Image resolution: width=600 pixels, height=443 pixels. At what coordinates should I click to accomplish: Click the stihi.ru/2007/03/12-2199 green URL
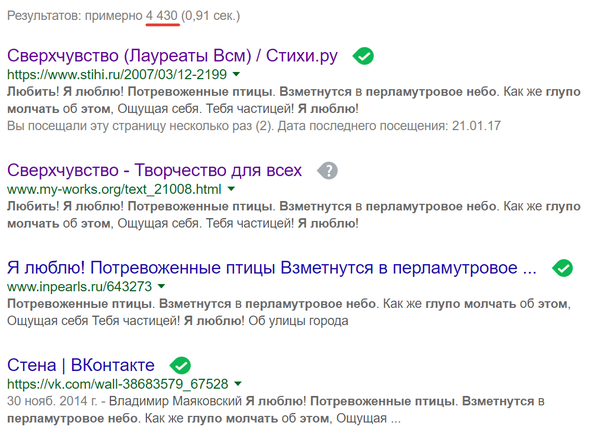click(x=116, y=74)
